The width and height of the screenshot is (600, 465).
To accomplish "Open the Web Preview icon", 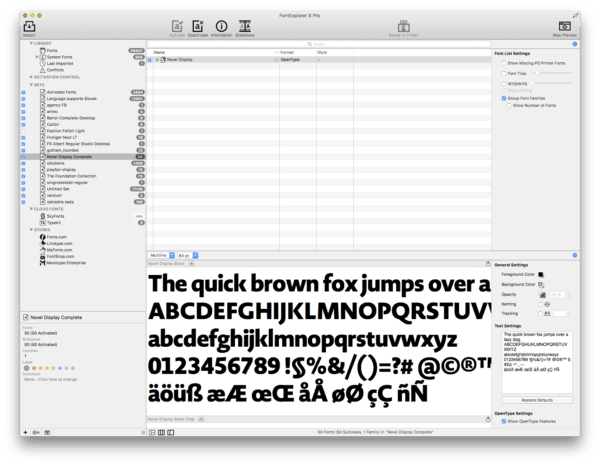I will click(x=564, y=25).
